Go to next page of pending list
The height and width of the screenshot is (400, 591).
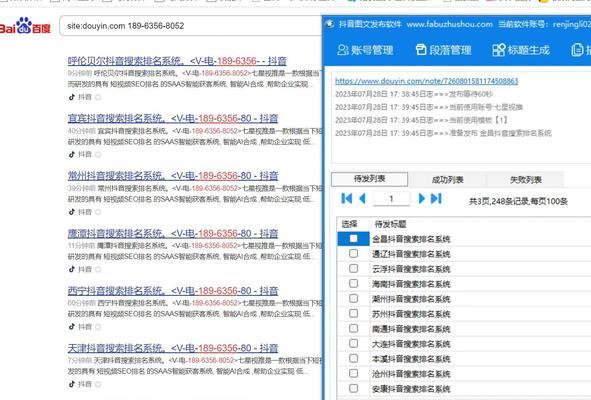pos(421,198)
